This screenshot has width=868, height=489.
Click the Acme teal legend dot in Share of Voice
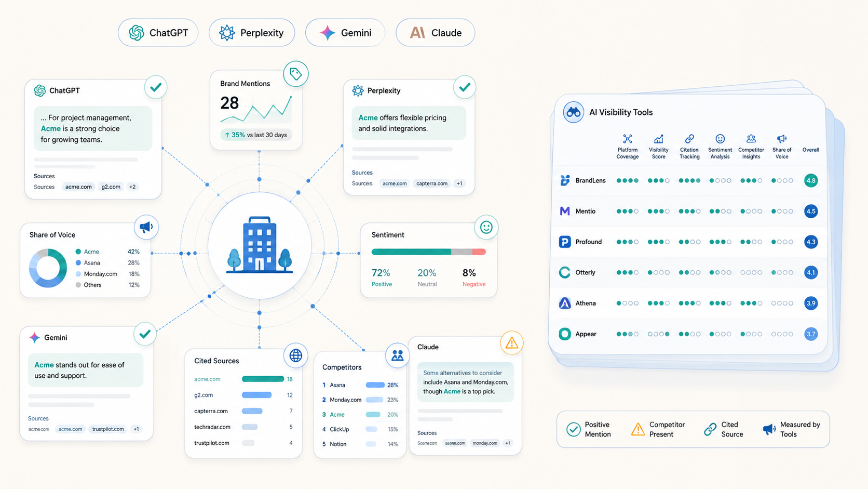[78, 252]
